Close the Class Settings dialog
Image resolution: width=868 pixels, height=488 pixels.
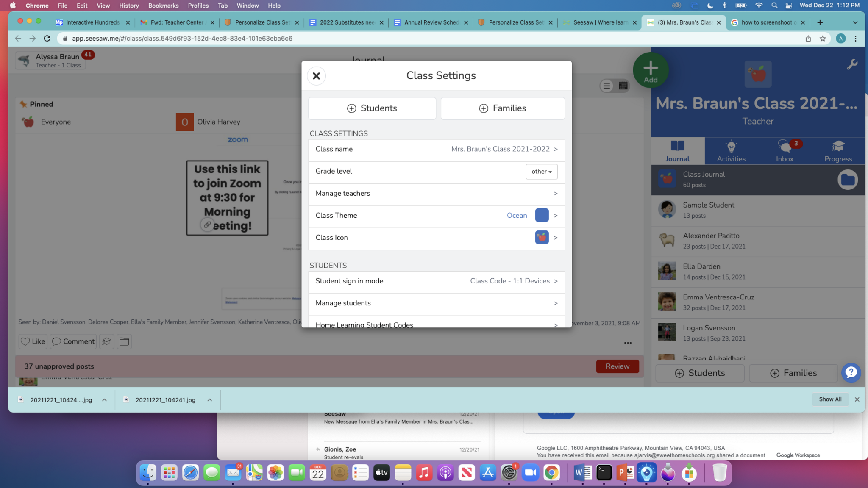pyautogui.click(x=316, y=76)
